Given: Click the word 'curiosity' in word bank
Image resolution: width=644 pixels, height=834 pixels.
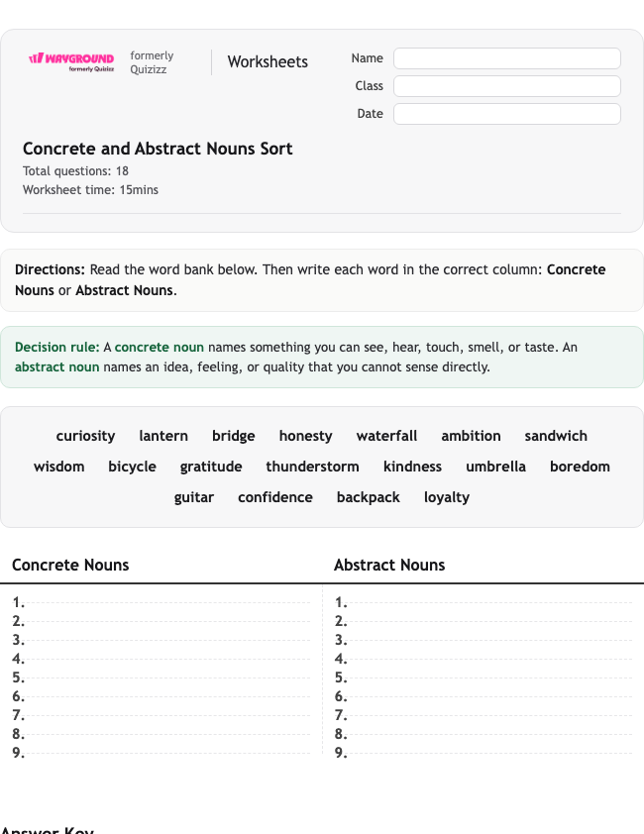Looking at the screenshot, I should point(85,436).
